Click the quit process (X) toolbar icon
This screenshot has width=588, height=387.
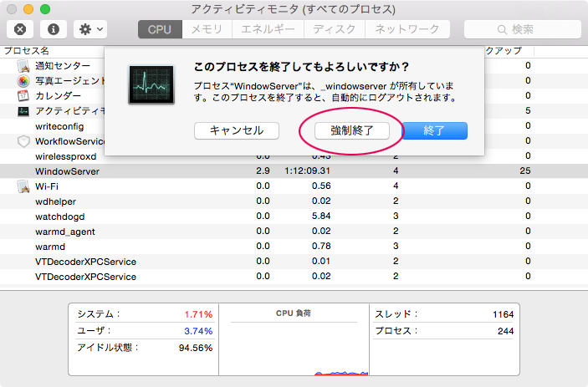point(20,29)
